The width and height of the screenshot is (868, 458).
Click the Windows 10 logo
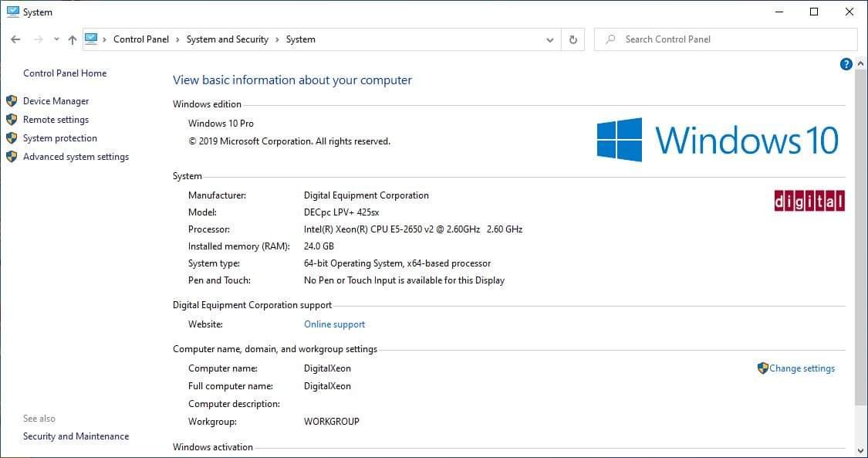718,140
